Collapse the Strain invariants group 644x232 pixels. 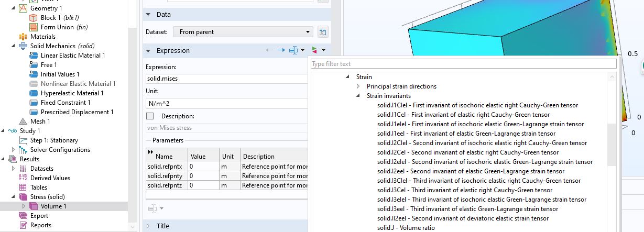(358, 96)
